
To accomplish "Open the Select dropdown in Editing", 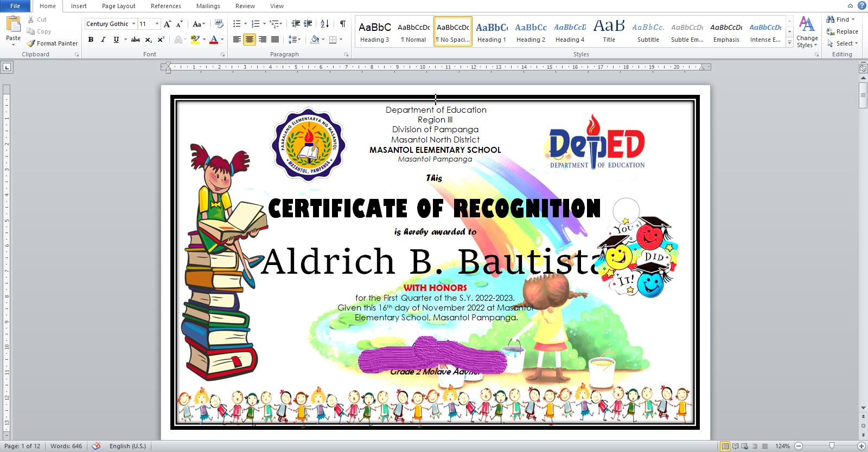I will (x=843, y=43).
